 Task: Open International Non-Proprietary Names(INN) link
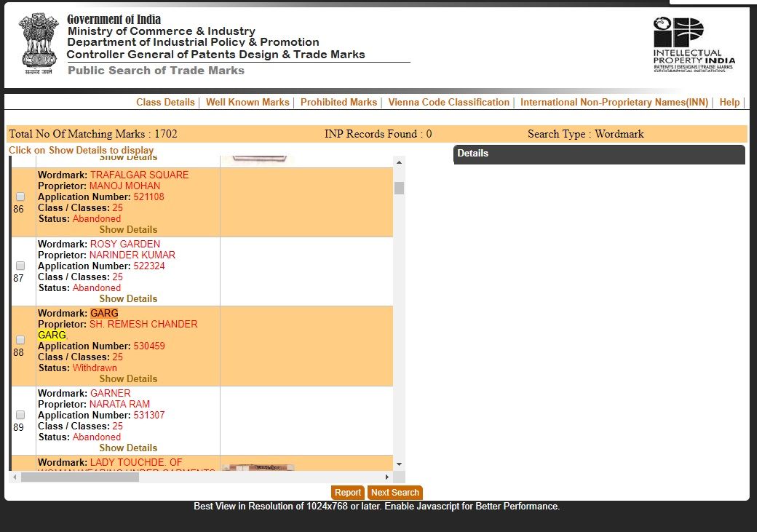614,102
